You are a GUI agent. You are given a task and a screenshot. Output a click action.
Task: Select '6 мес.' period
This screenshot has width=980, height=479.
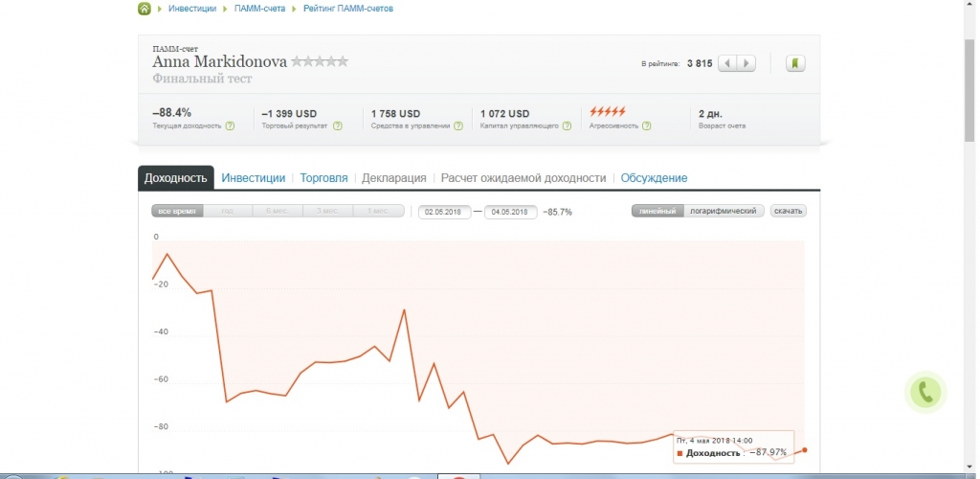pyautogui.click(x=278, y=212)
